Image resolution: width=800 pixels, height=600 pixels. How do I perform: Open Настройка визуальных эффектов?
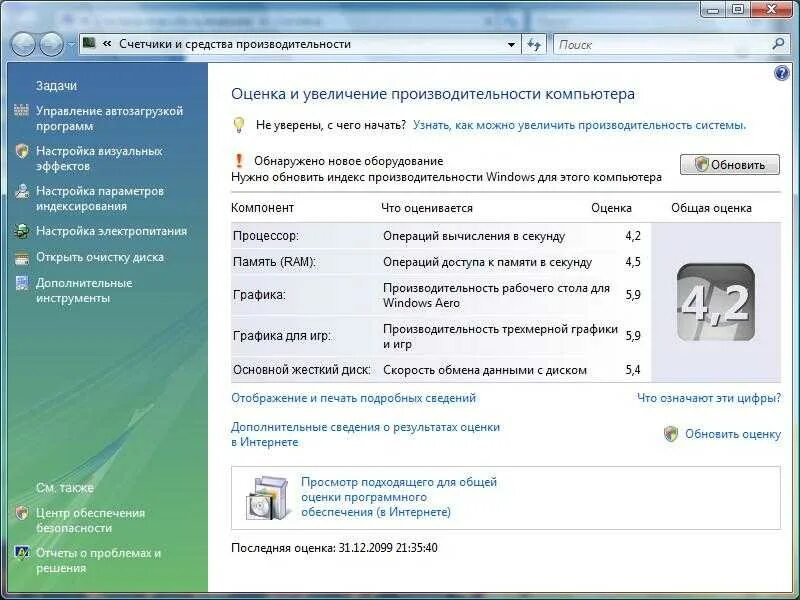99,159
